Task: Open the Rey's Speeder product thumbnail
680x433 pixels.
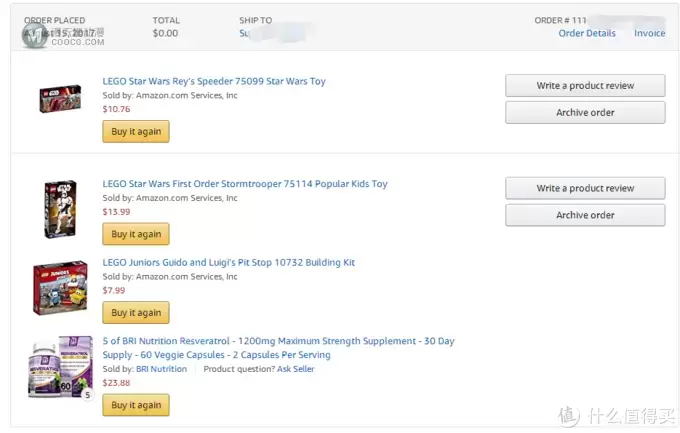Action: [60, 98]
